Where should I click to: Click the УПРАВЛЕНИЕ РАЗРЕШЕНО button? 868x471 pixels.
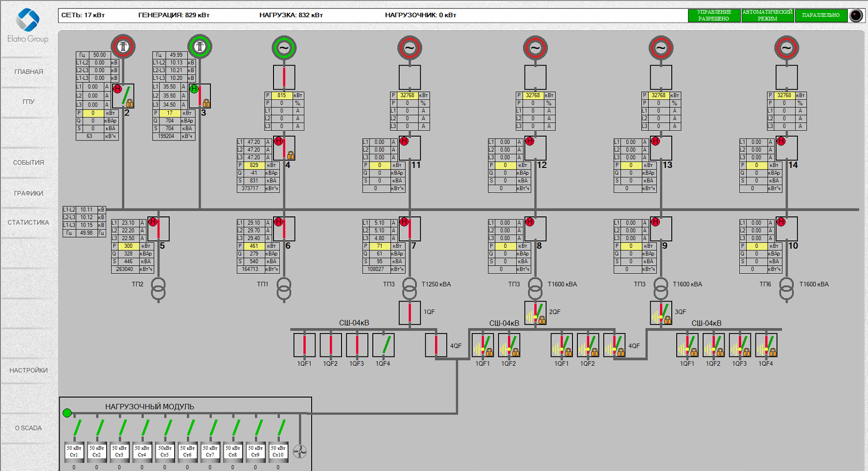(714, 15)
